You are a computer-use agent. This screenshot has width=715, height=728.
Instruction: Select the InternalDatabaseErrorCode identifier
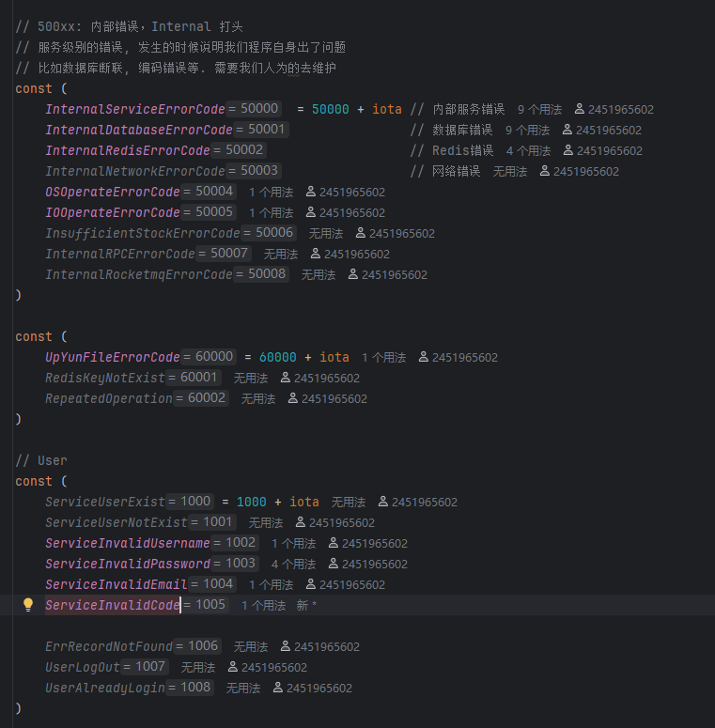point(139,130)
